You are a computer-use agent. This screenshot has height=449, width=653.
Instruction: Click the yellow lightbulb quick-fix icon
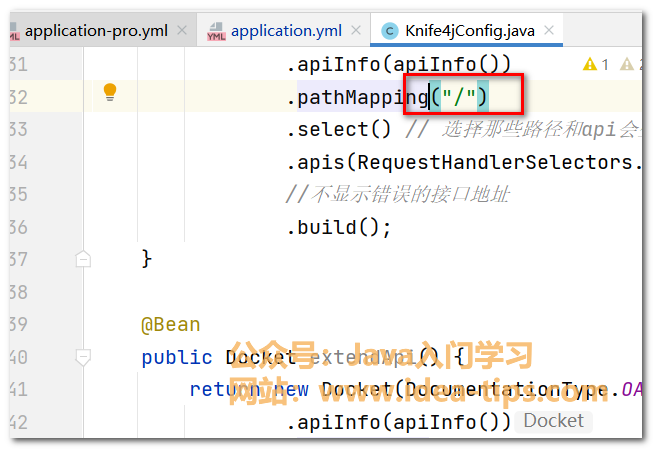[110, 93]
